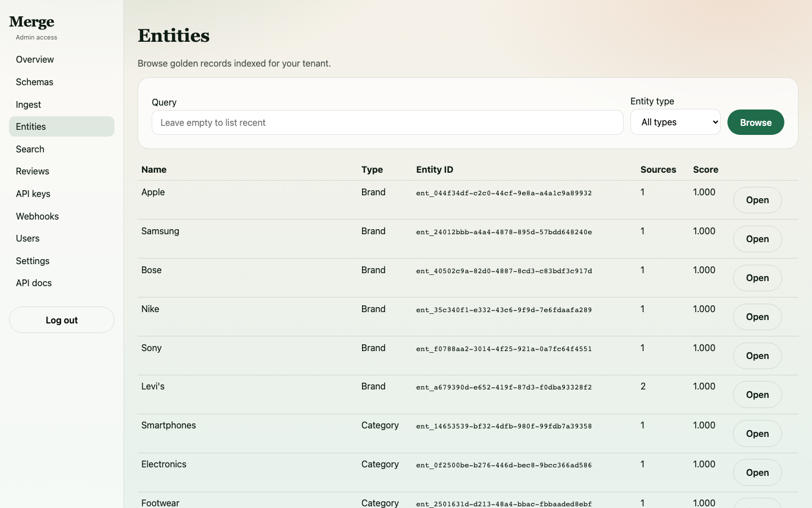
Task: Click the Electronics name cell
Action: click(x=164, y=464)
